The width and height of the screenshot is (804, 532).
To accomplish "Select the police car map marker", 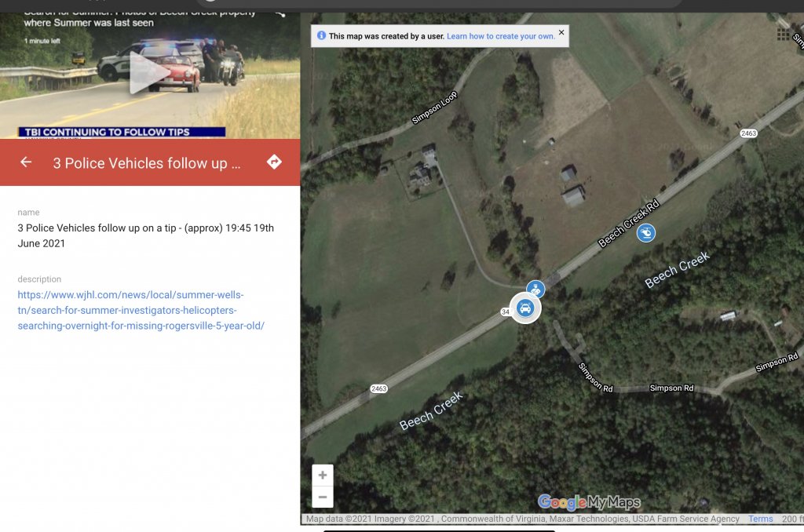I will [525, 308].
